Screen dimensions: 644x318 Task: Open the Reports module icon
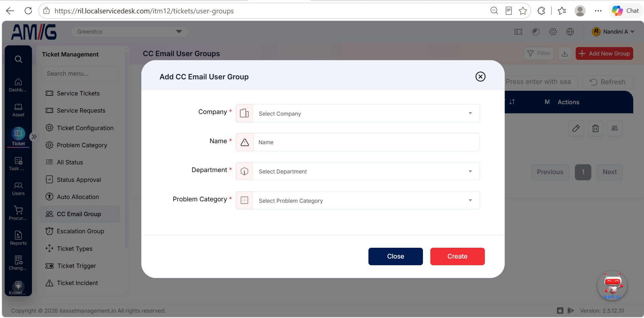[18, 238]
